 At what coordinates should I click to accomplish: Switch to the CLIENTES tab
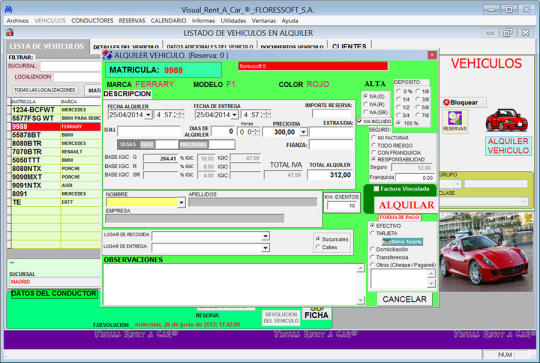349,46
